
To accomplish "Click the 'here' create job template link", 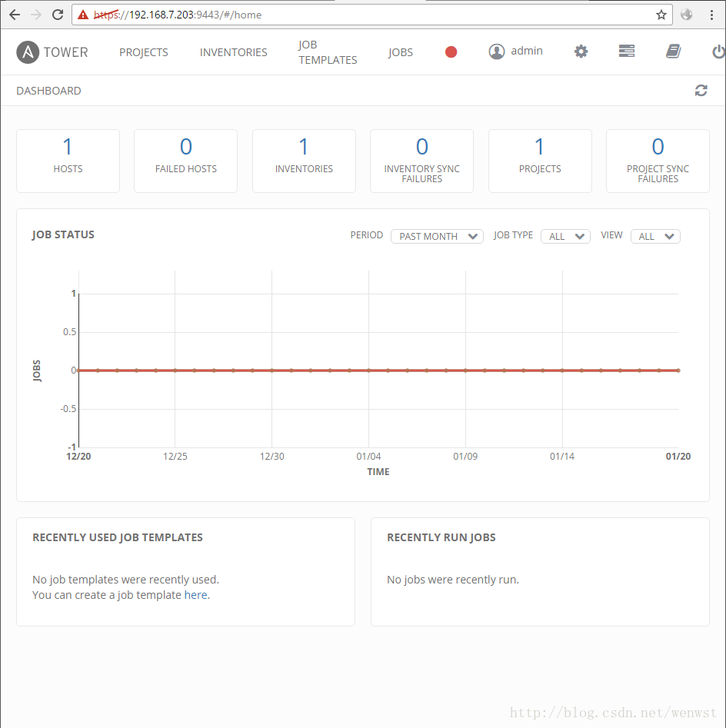I will click(195, 595).
